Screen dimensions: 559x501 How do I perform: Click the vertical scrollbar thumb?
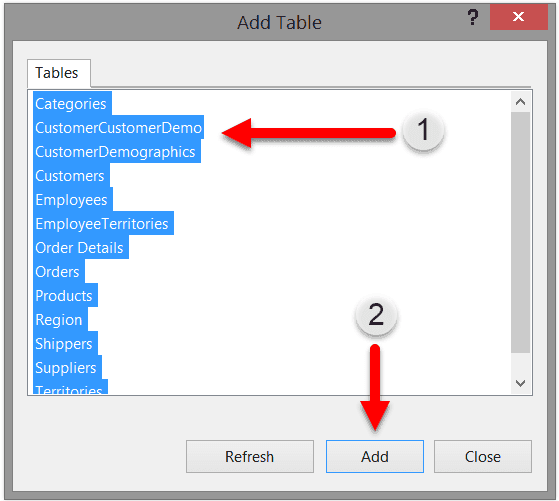tap(520, 232)
